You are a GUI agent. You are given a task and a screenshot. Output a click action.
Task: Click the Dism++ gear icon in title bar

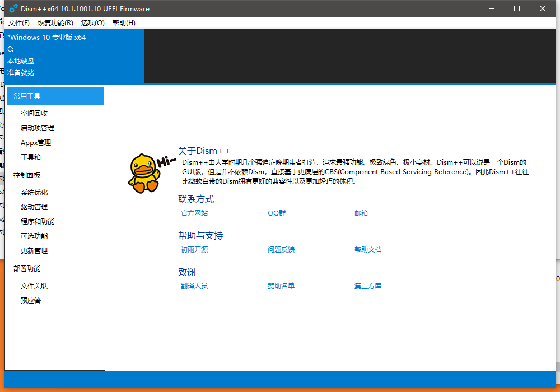13,8
